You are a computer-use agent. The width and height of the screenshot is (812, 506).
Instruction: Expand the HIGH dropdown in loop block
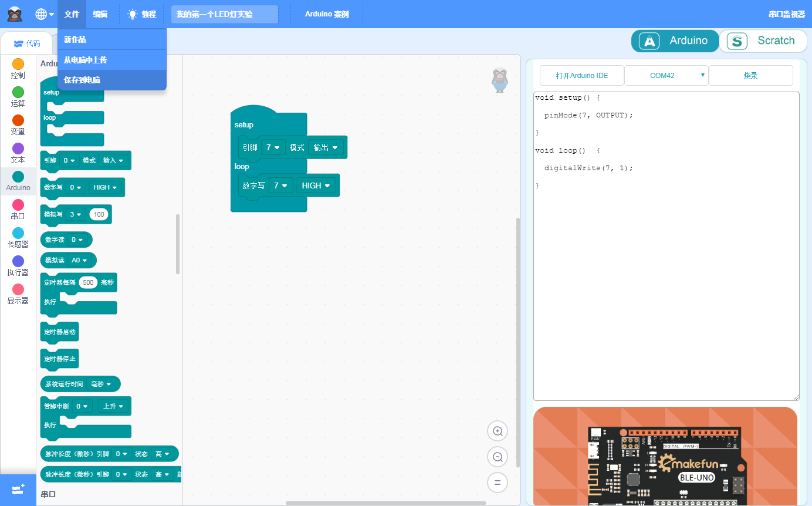[x=316, y=185]
